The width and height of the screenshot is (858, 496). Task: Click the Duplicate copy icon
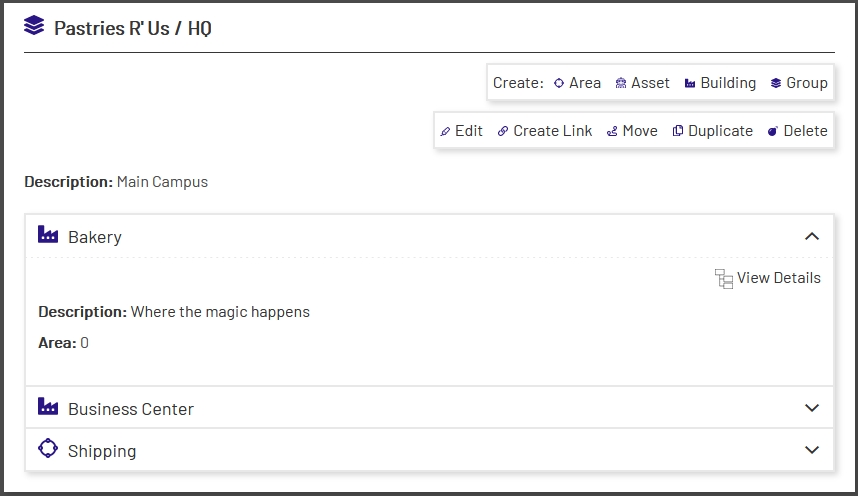678,131
